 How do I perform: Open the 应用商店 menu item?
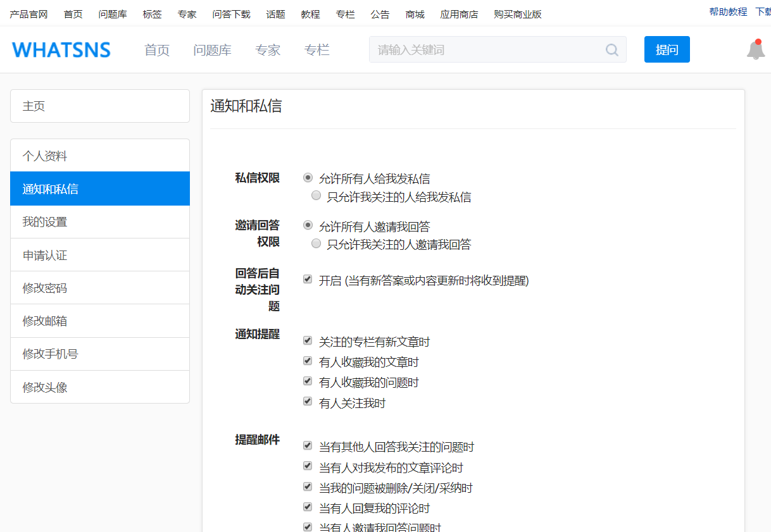[x=459, y=14]
